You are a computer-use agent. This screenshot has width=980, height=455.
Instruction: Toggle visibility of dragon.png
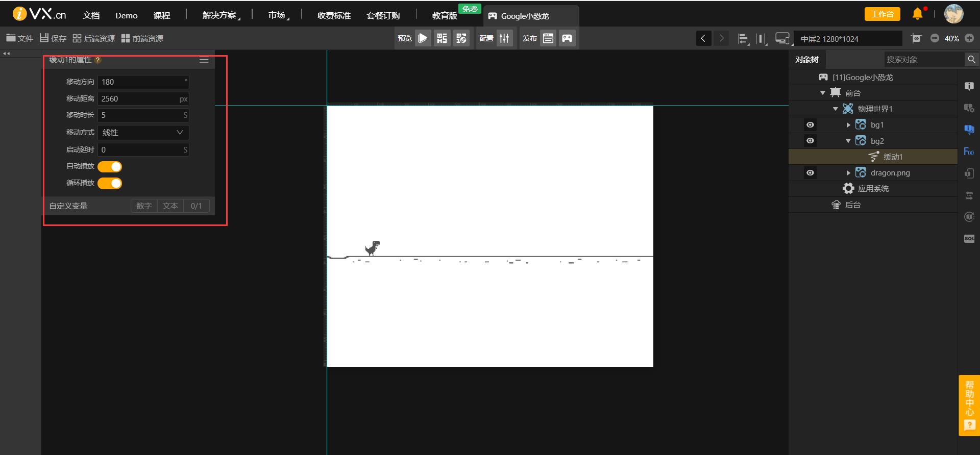point(810,172)
